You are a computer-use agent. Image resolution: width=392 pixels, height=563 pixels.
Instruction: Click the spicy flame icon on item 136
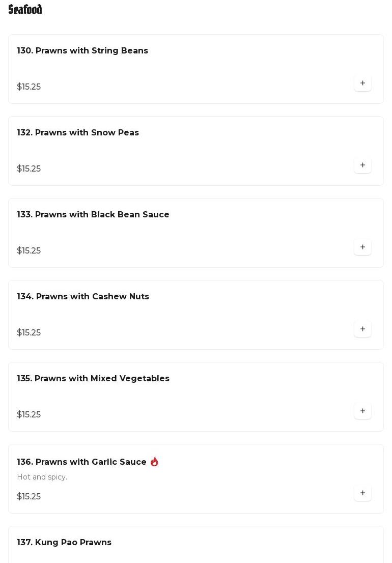[x=154, y=462]
